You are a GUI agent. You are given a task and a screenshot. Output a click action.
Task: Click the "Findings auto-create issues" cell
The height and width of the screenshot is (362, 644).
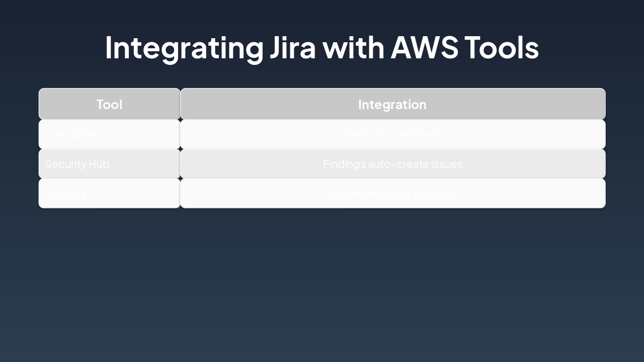[392, 164]
